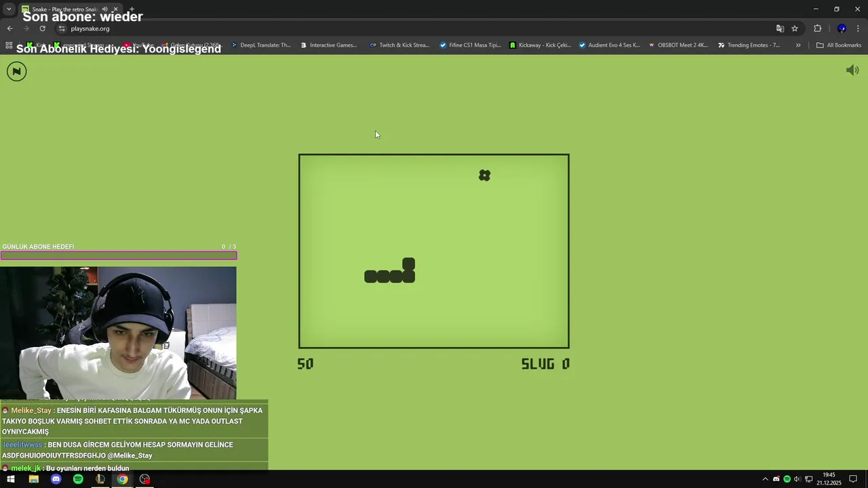Open the OBSBOT Meet 2 4K bookmark
Viewport: 868px width, 488px height.
point(678,45)
